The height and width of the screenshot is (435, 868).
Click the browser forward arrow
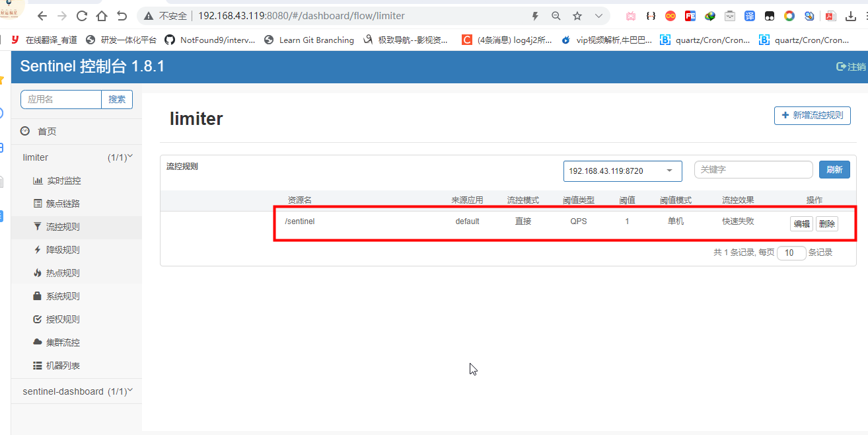click(62, 16)
